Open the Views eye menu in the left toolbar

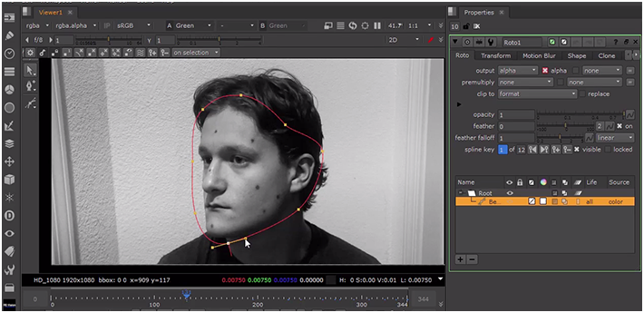(x=9, y=233)
